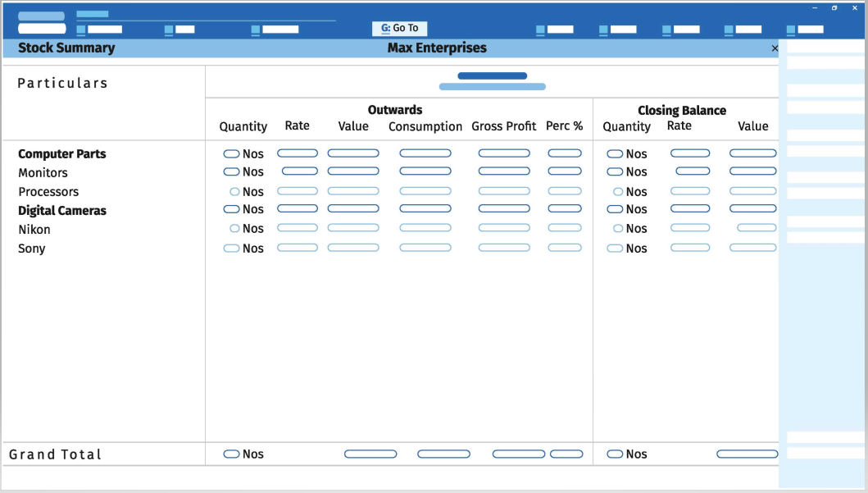
Task: Click the Particulars column header
Action: click(x=62, y=84)
